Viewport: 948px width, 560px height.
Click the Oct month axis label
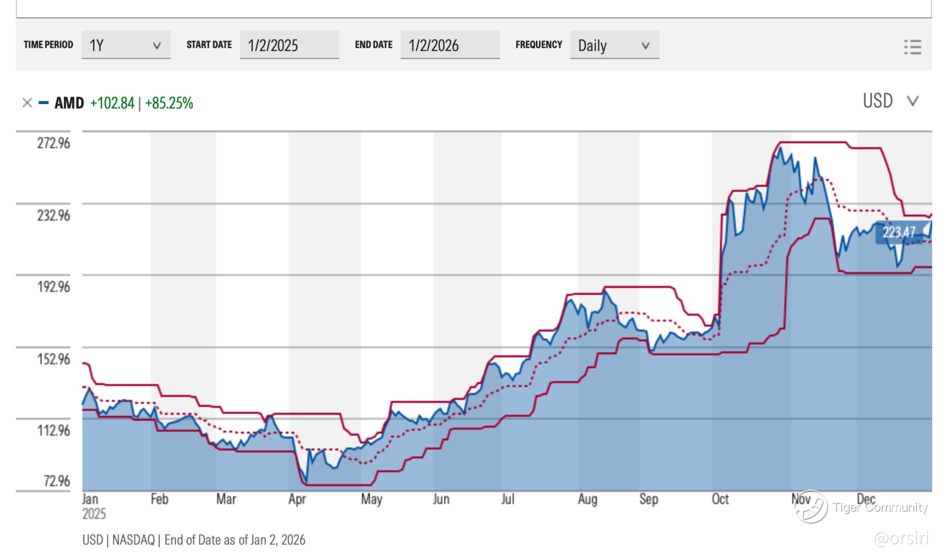pos(720,499)
